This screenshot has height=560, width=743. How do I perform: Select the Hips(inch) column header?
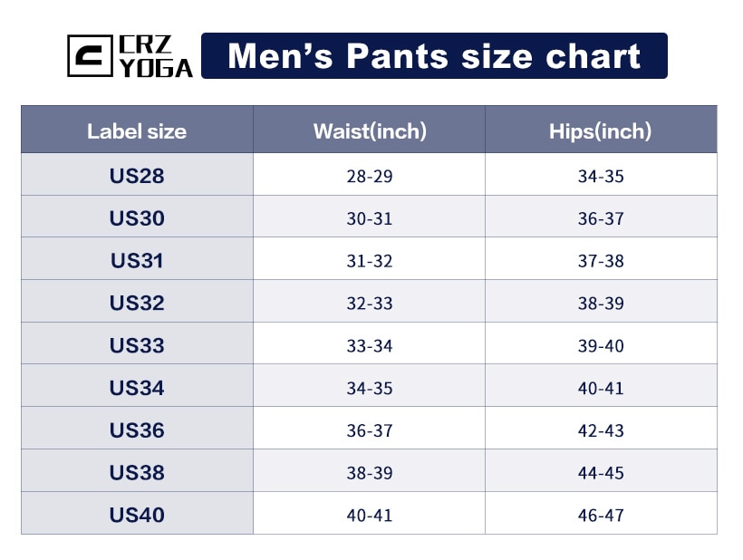(601, 130)
